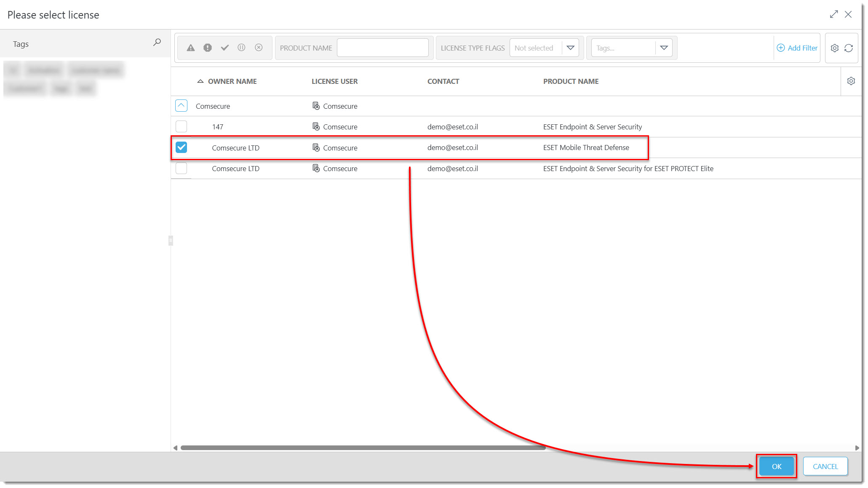Viewport: 868px width, 488px height.
Task: Sort by the LICENSE USER column header
Action: (334, 81)
